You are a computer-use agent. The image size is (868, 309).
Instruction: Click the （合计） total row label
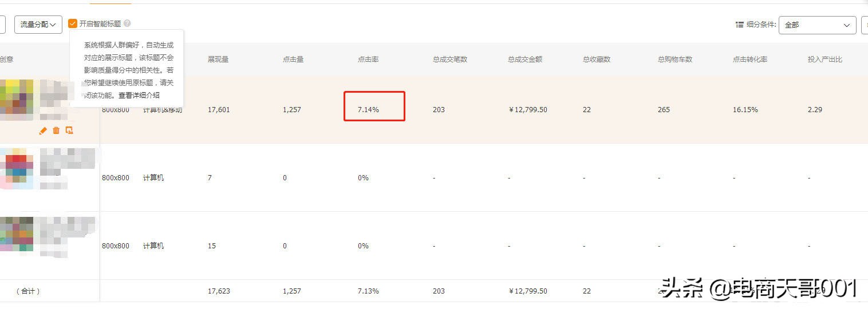pyautogui.click(x=27, y=291)
